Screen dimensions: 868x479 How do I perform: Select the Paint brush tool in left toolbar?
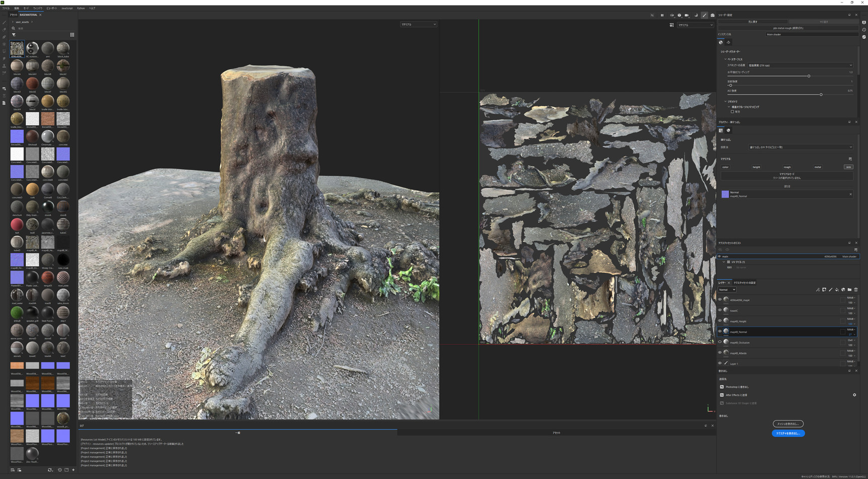pyautogui.click(x=4, y=23)
